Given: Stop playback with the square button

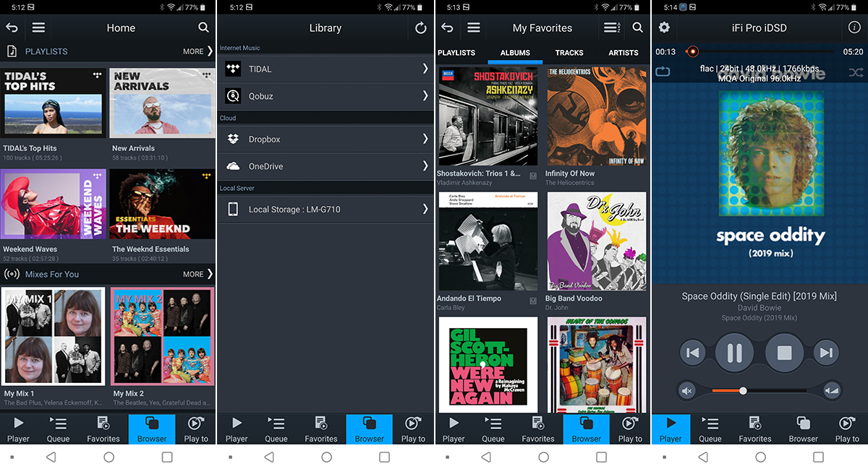Looking at the screenshot, I should [784, 353].
